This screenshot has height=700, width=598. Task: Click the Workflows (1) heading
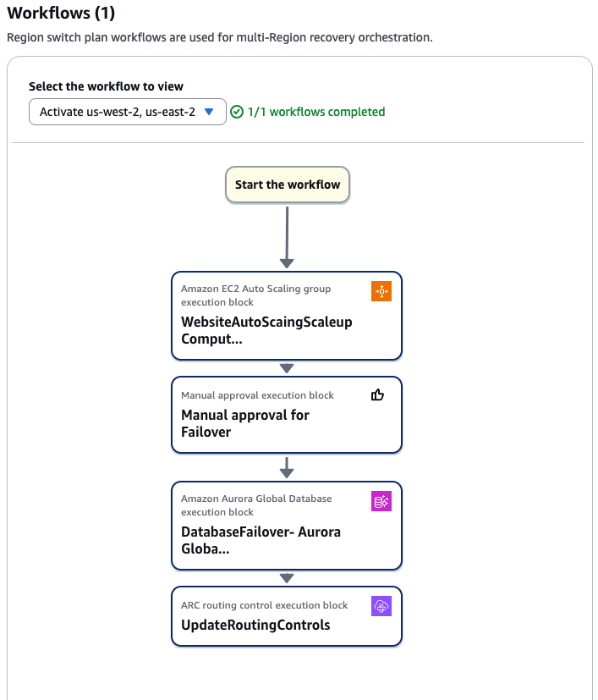61,14
